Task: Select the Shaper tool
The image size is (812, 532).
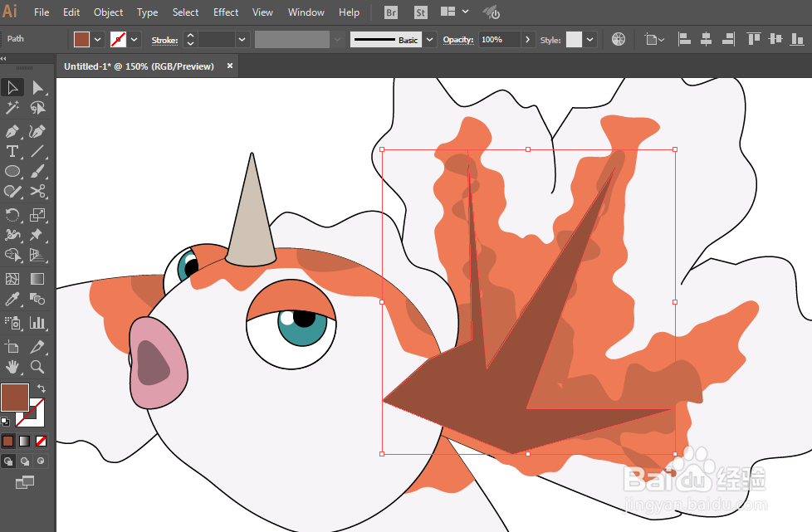Action: click(12, 192)
